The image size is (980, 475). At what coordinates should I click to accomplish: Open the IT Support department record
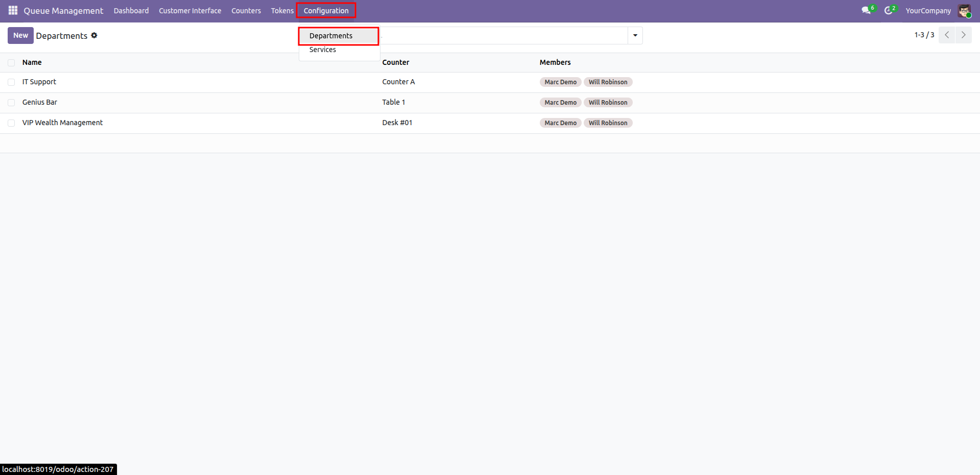39,82
